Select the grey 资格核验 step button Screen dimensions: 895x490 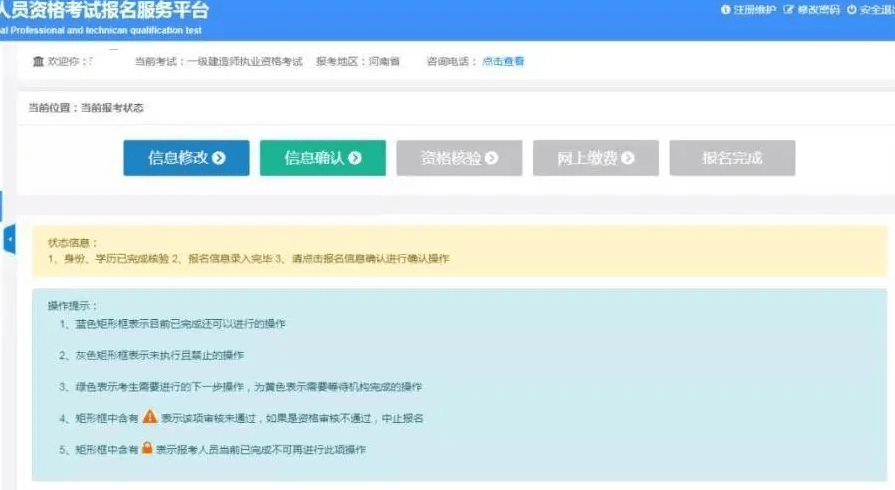(x=459, y=158)
